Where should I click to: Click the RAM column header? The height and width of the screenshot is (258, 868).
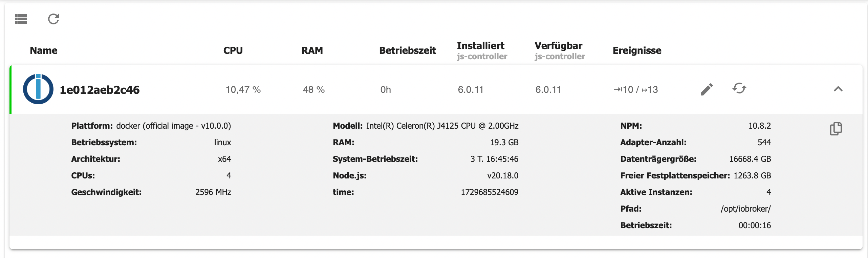[x=312, y=50]
